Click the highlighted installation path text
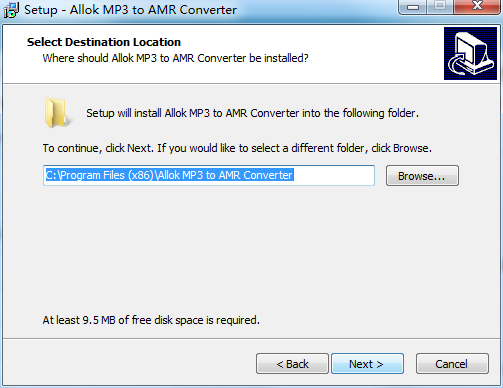The image size is (503, 388). coord(169,175)
